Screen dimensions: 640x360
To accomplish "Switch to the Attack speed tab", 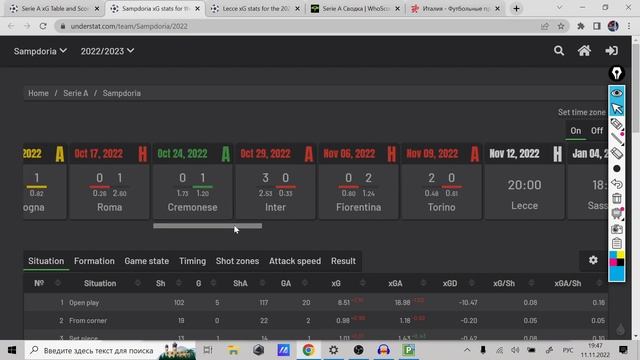I will (x=295, y=261).
